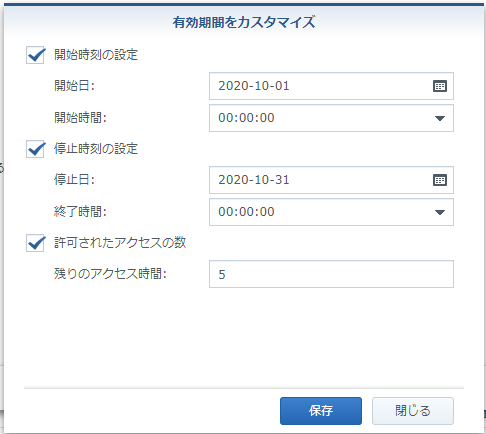486x434 pixels.
Task: Click the 開始日 date field 2020-10-01
Action: click(x=331, y=86)
